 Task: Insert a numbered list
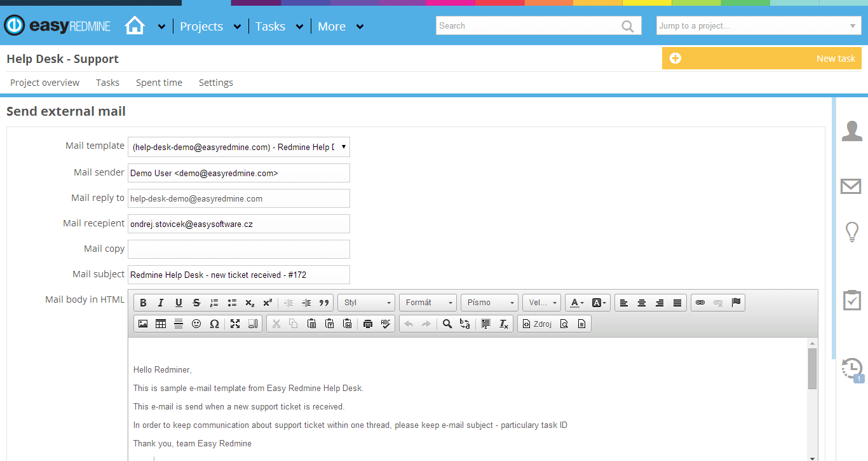click(x=214, y=303)
